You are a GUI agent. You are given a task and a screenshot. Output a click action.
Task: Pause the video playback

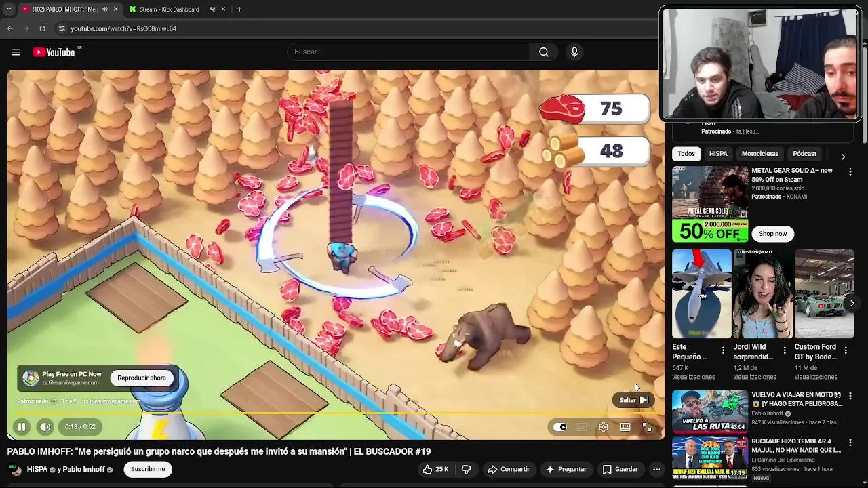pyautogui.click(x=21, y=427)
